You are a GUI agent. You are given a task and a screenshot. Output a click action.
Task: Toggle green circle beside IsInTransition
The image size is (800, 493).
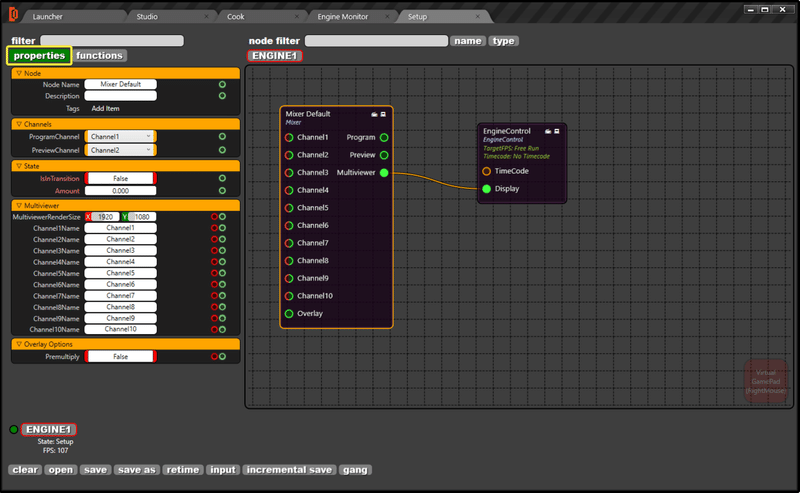(222, 178)
